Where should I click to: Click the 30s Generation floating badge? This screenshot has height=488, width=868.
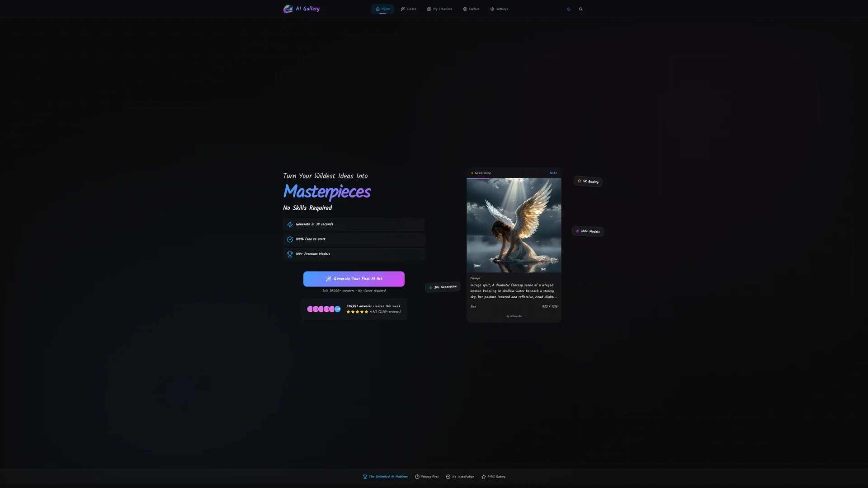[443, 287]
